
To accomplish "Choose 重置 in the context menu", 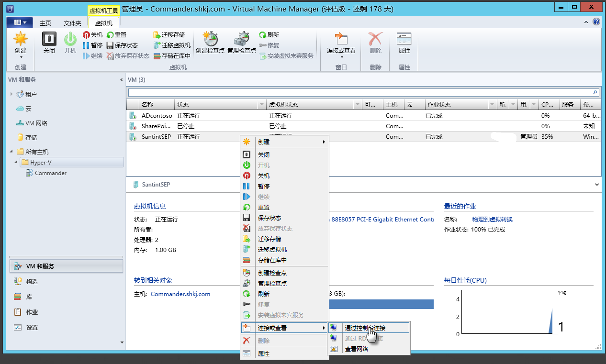I will pos(284,207).
